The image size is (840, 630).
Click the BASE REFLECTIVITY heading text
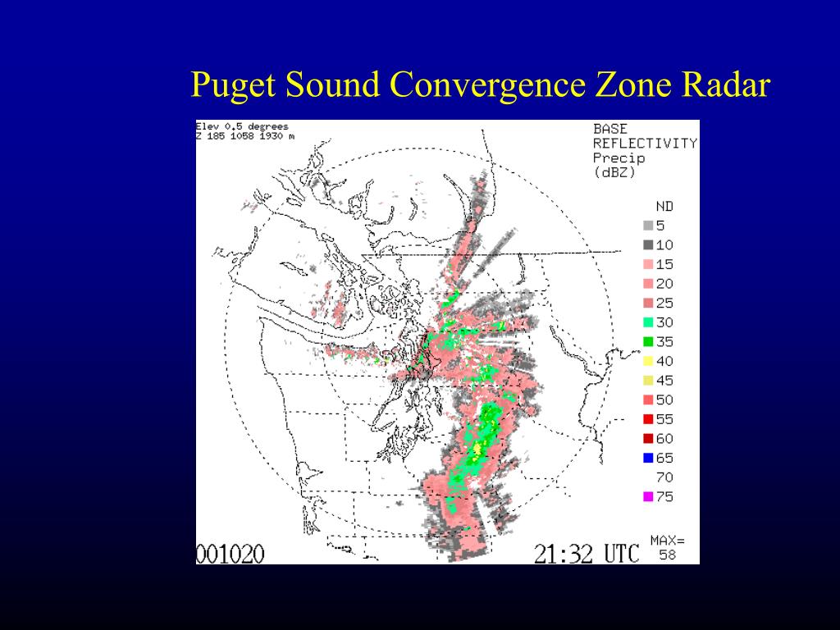coord(645,136)
